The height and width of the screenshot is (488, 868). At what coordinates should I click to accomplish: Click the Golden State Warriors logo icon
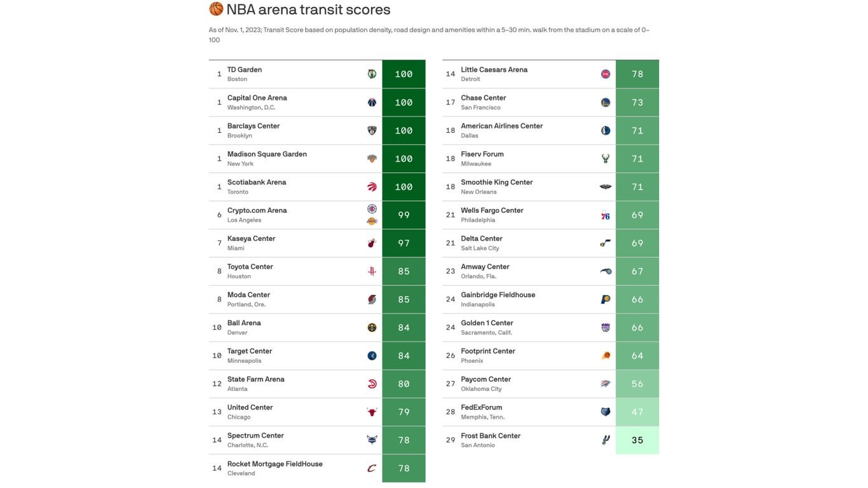tap(606, 102)
